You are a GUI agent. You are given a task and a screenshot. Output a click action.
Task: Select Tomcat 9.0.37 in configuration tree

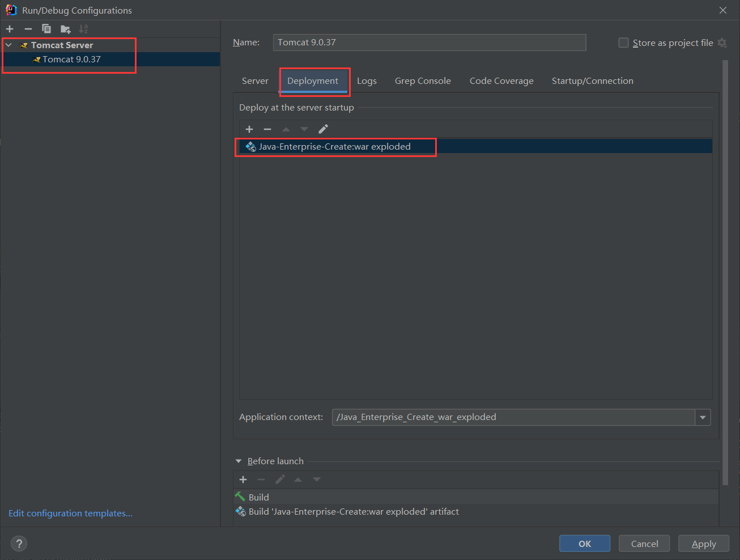click(71, 60)
